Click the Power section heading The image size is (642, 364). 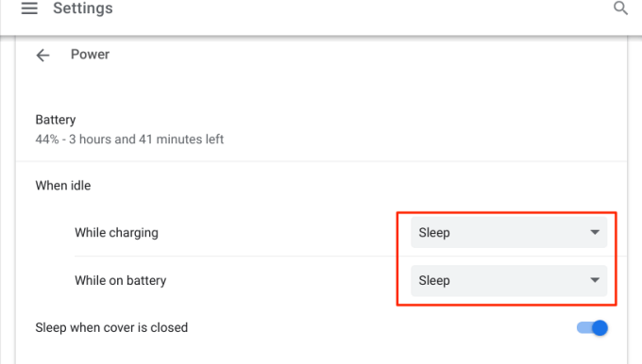(90, 55)
